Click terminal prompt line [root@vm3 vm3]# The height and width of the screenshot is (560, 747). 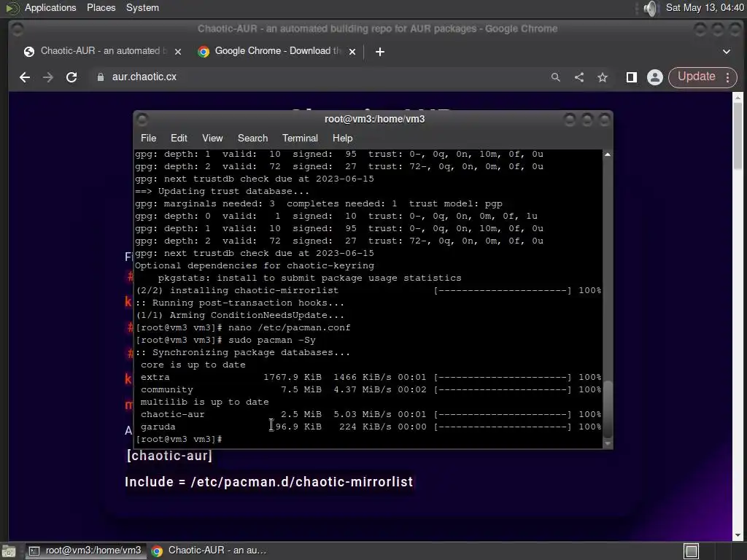tap(179, 439)
